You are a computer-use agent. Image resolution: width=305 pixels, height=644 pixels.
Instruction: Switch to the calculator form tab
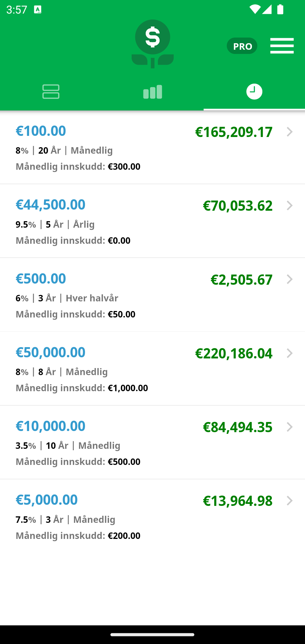pyautogui.click(x=51, y=92)
